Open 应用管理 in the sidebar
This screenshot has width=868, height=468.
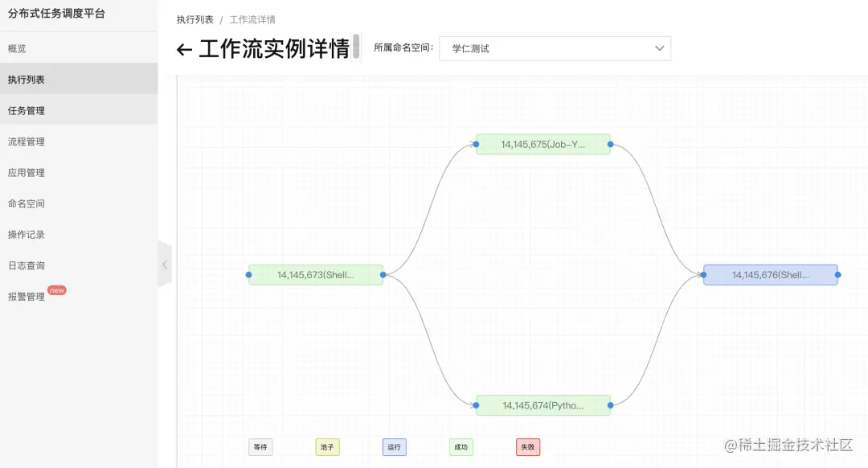[79, 172]
